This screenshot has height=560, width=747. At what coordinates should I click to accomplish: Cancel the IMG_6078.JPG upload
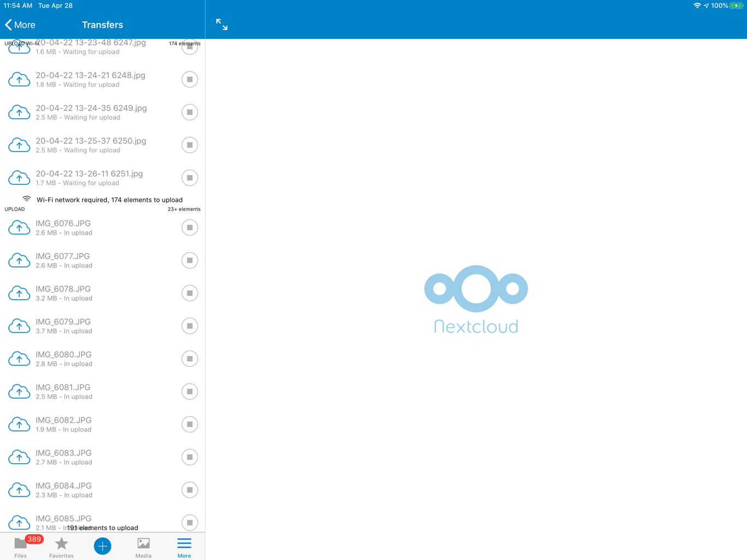point(190,293)
